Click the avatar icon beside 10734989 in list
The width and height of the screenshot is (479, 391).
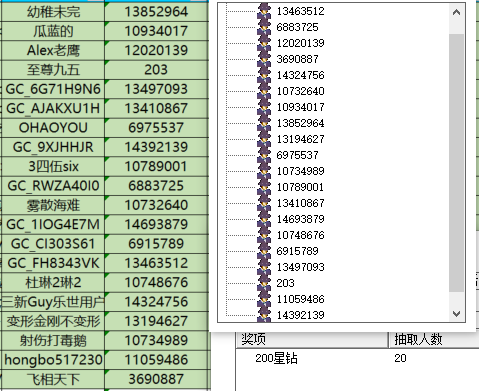click(264, 171)
